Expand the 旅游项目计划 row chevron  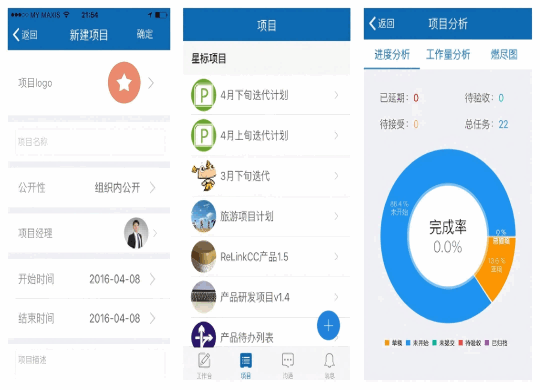[336, 216]
